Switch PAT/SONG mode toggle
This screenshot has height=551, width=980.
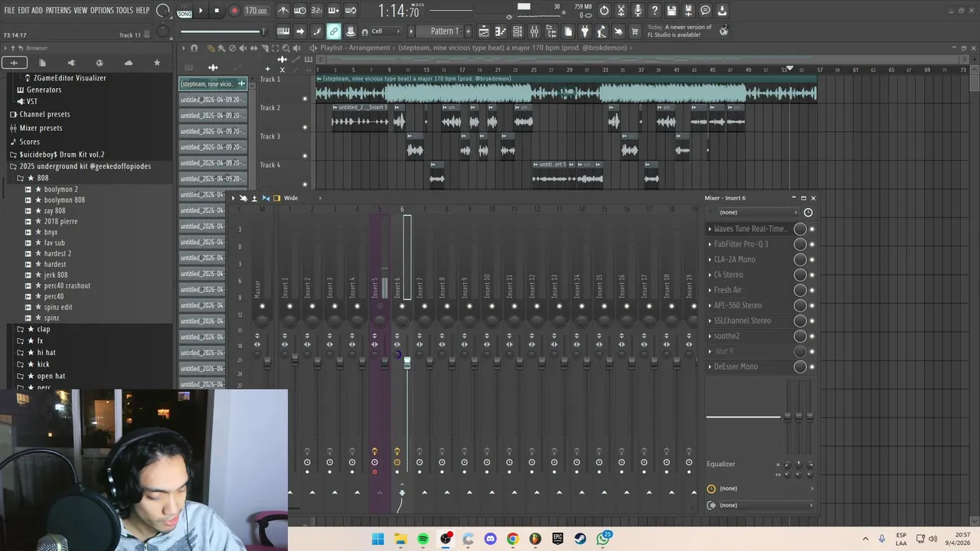pyautogui.click(x=185, y=11)
